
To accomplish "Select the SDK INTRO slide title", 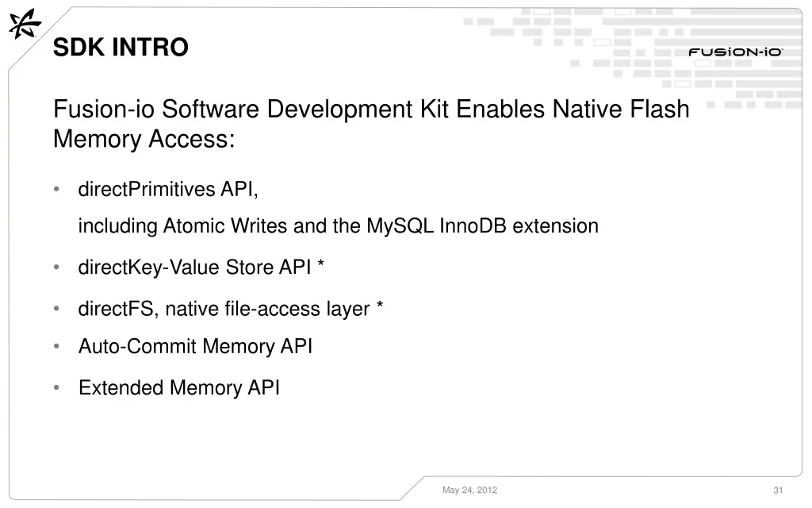I will pyautogui.click(x=121, y=47).
